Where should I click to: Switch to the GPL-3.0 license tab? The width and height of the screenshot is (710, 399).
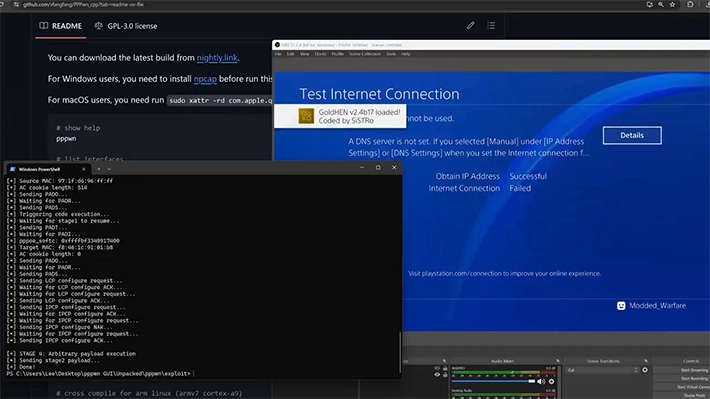(126, 26)
